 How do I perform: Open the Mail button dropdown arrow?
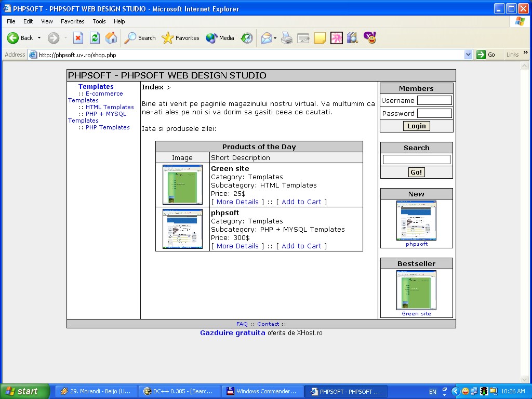click(x=275, y=38)
